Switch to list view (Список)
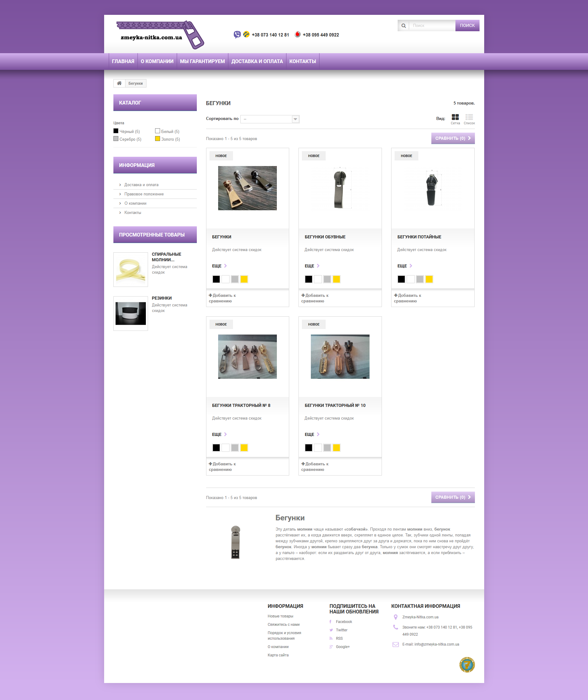Image resolution: width=588 pixels, height=700 pixels. [469, 117]
